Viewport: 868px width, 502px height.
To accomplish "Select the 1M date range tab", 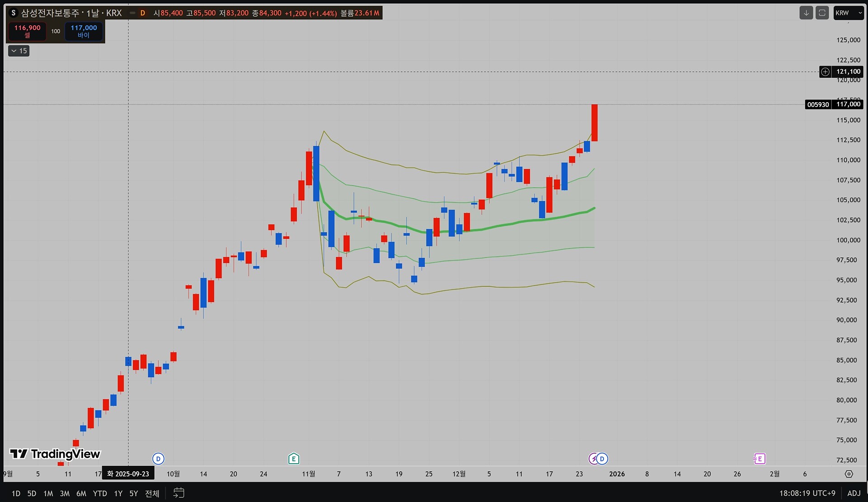I will [48, 493].
